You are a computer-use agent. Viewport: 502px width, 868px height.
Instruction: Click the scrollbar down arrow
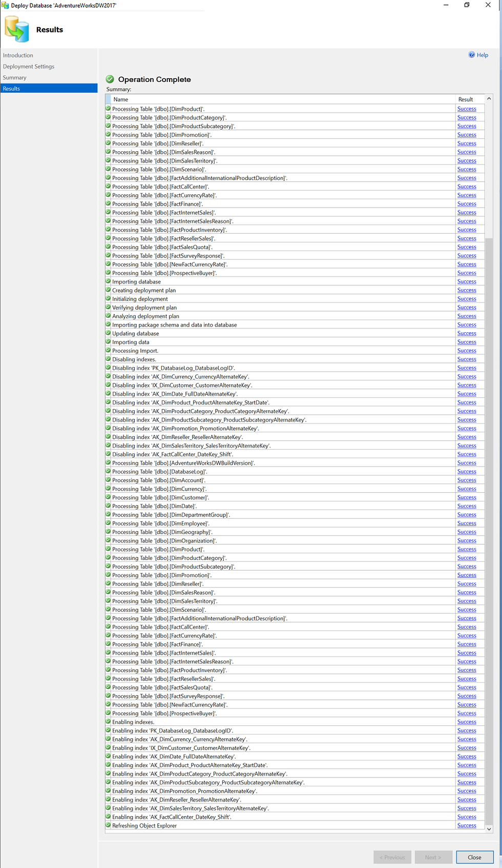[x=489, y=829]
